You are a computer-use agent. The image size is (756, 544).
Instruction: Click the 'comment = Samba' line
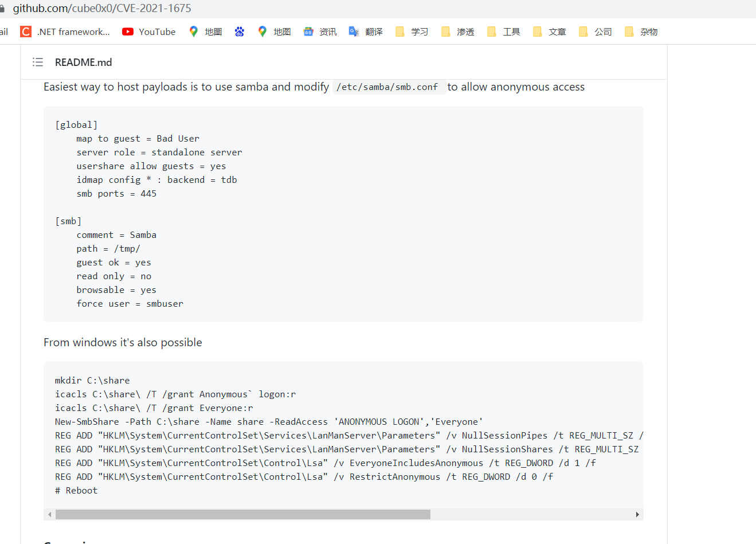(116, 234)
